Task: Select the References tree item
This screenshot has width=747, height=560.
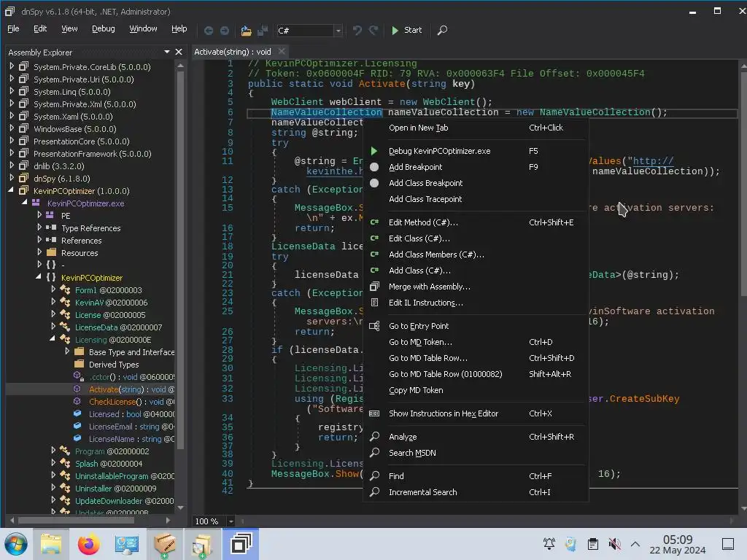Action: [82, 241]
